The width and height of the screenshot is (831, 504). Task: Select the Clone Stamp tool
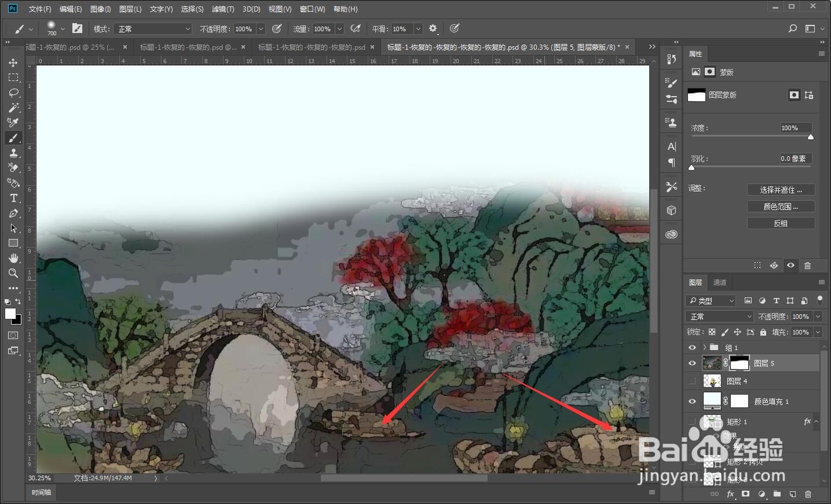(13, 153)
